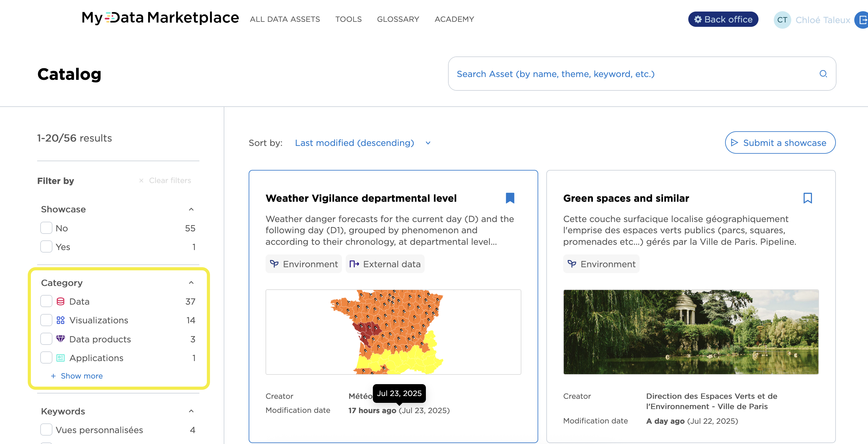Screen dimensions: 868x444
Task: Click the Visualizations category icon
Action: tap(60, 320)
